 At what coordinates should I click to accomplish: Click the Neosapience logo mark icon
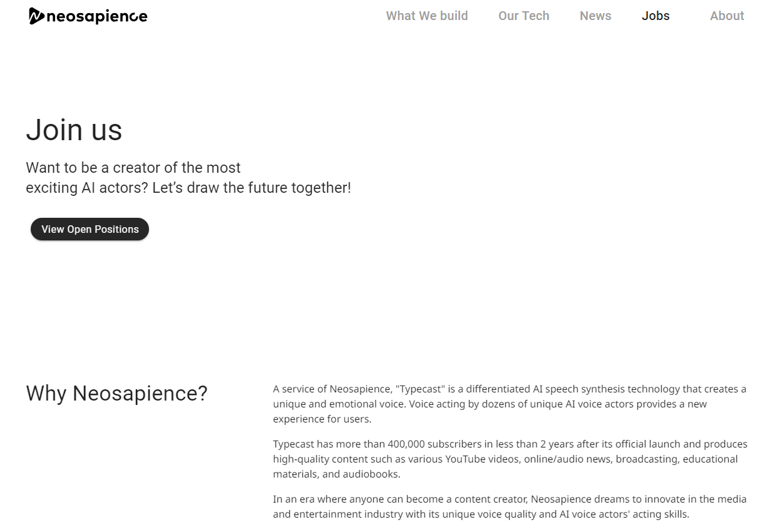tap(36, 16)
